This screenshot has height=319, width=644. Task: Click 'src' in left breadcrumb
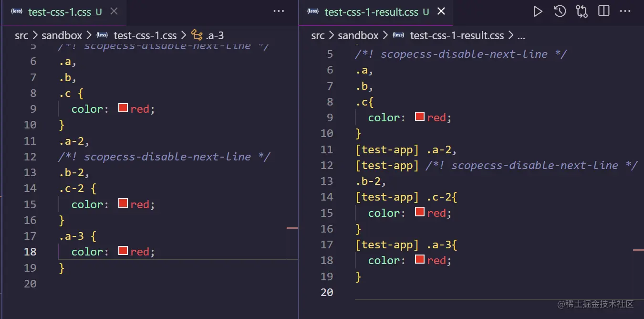point(21,35)
